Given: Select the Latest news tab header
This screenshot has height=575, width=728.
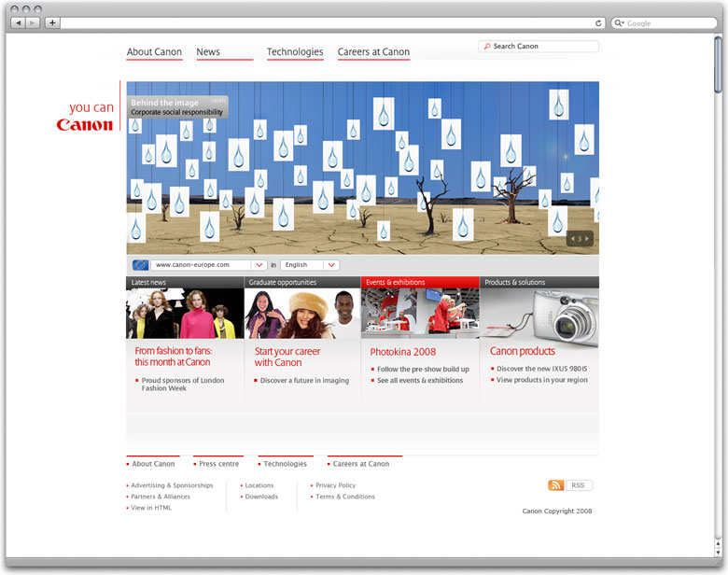Looking at the screenshot, I should [185, 283].
